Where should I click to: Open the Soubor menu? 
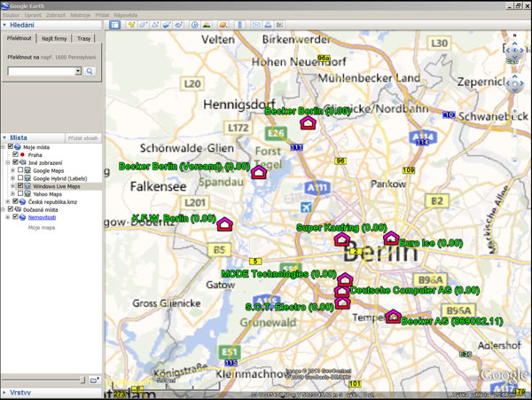pos(12,15)
